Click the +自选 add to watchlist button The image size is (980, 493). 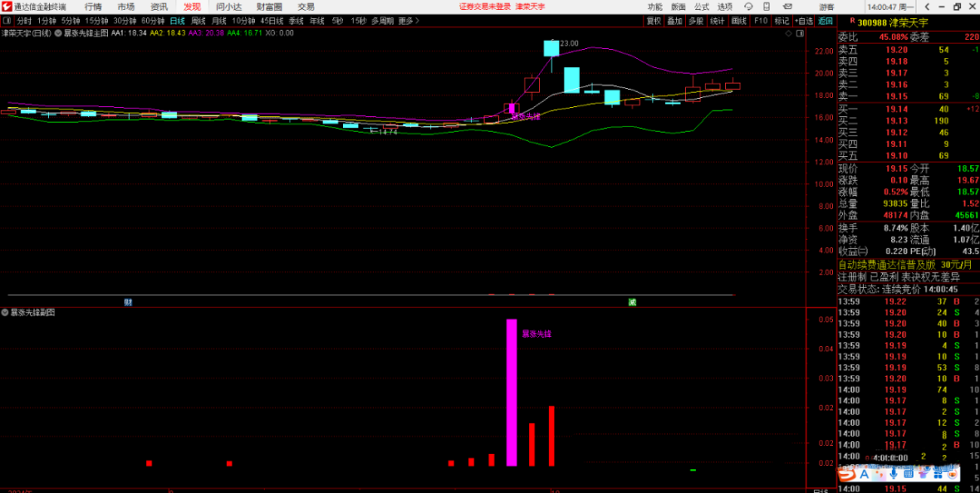(x=803, y=20)
